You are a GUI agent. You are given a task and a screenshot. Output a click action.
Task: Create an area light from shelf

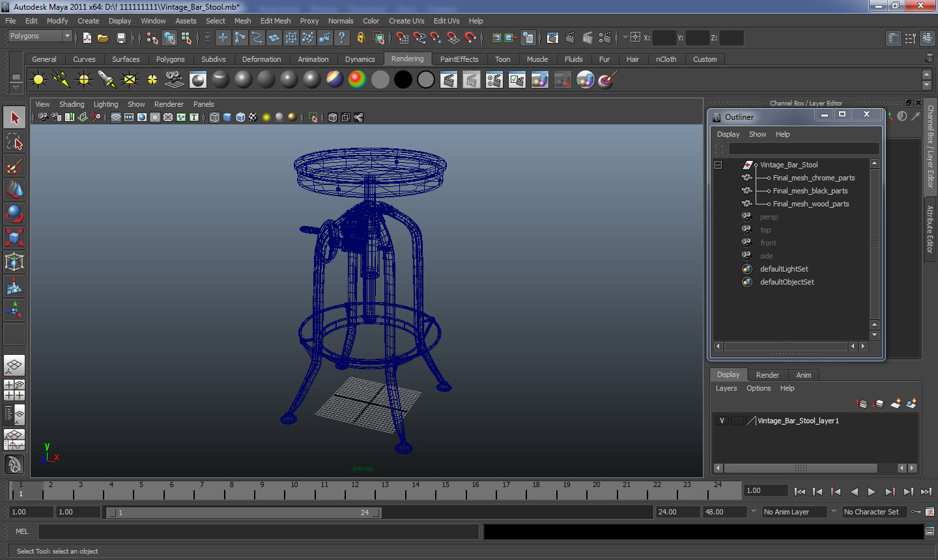[x=130, y=80]
